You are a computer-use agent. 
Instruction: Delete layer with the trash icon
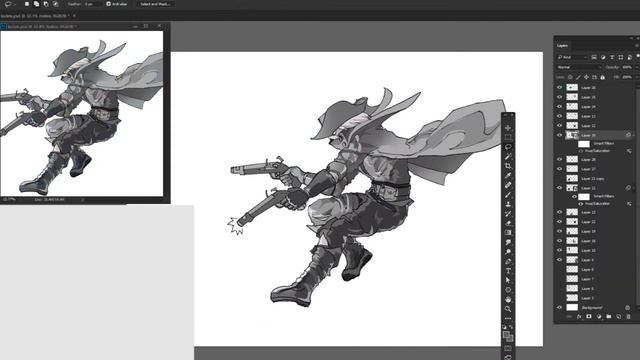coord(628,317)
